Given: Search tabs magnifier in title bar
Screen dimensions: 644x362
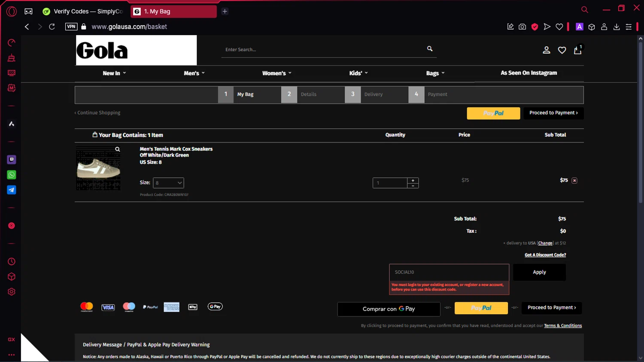Looking at the screenshot, I should coord(584,9).
